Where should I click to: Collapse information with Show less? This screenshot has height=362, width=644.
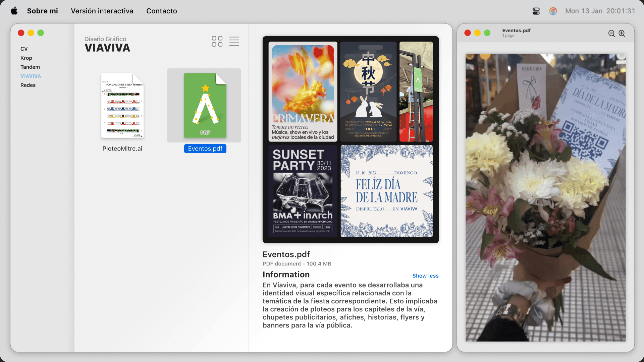tap(425, 276)
